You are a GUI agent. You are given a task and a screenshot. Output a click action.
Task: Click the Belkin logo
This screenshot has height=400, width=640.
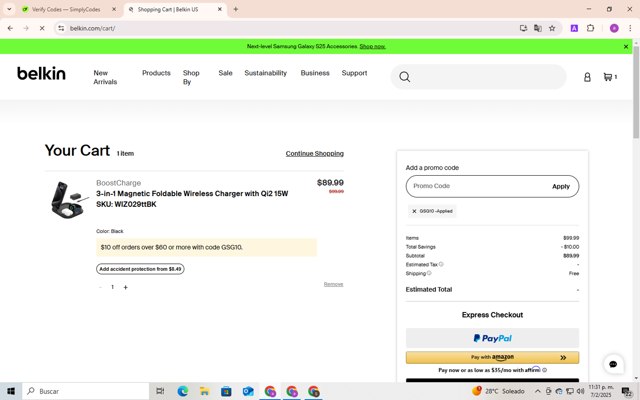coord(41,73)
